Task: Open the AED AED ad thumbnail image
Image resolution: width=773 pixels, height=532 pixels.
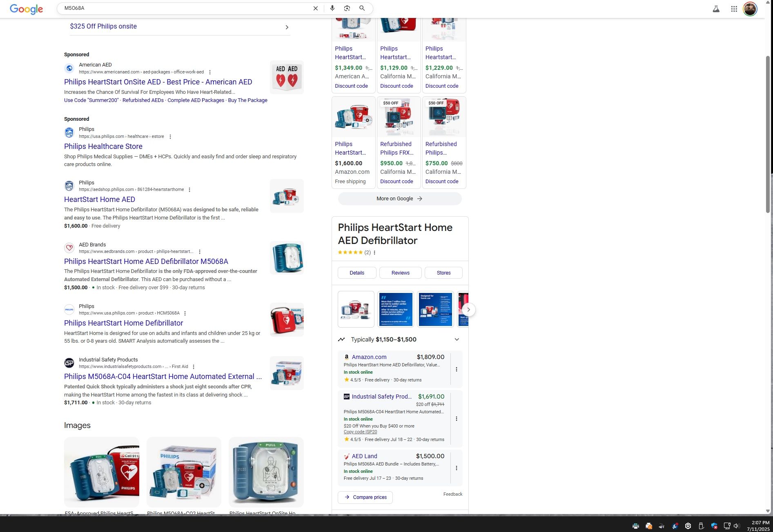Action: [287, 77]
